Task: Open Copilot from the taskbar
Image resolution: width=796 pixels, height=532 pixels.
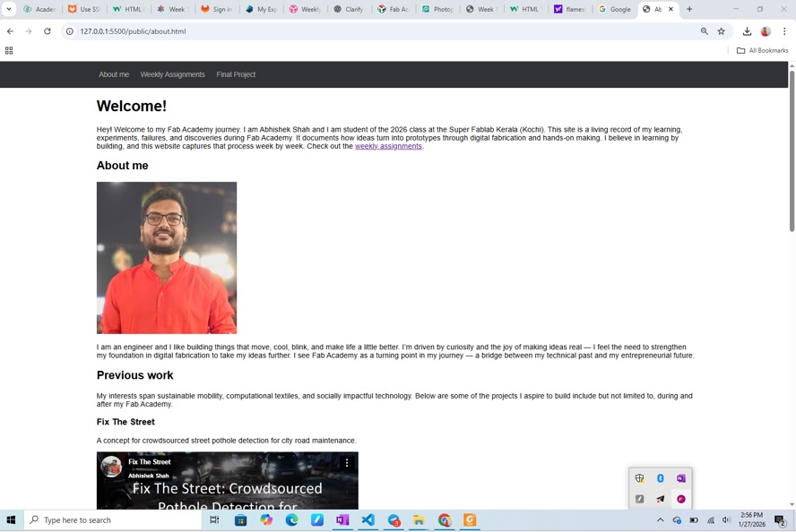Action: [266, 519]
